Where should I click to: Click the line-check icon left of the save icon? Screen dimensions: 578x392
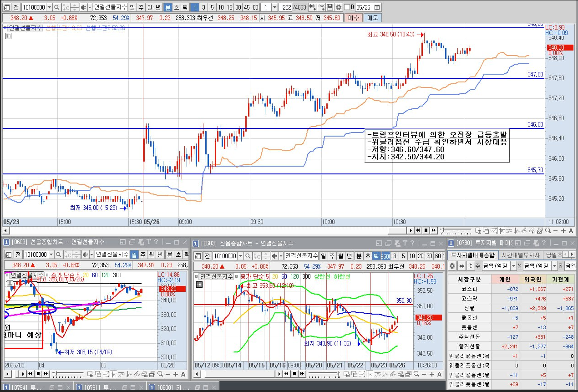pyautogui.click(x=321, y=7)
